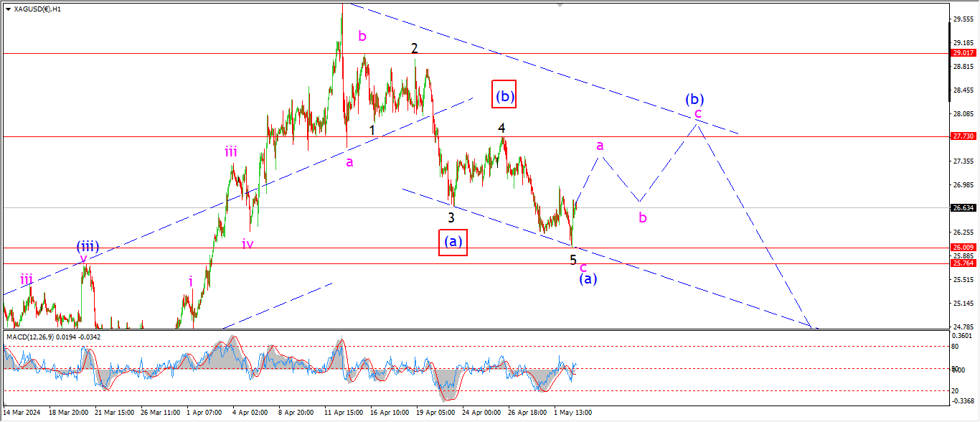Select the black wave label 2
The width and height of the screenshot is (980, 422).
tap(415, 49)
